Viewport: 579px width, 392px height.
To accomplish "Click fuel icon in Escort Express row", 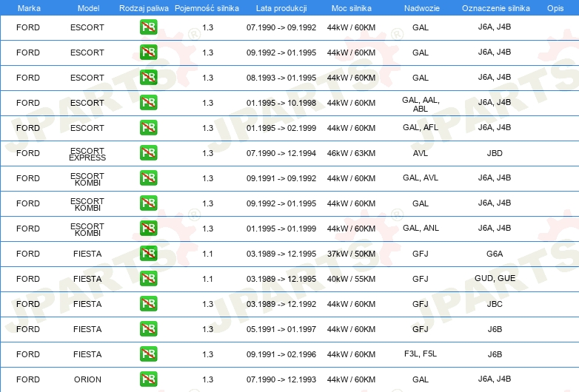I will click(148, 152).
